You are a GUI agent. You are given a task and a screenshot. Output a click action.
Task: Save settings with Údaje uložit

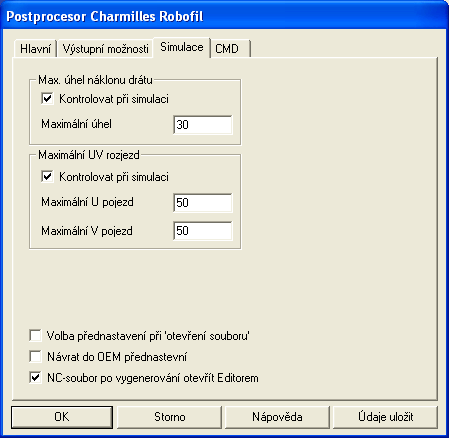point(386,417)
